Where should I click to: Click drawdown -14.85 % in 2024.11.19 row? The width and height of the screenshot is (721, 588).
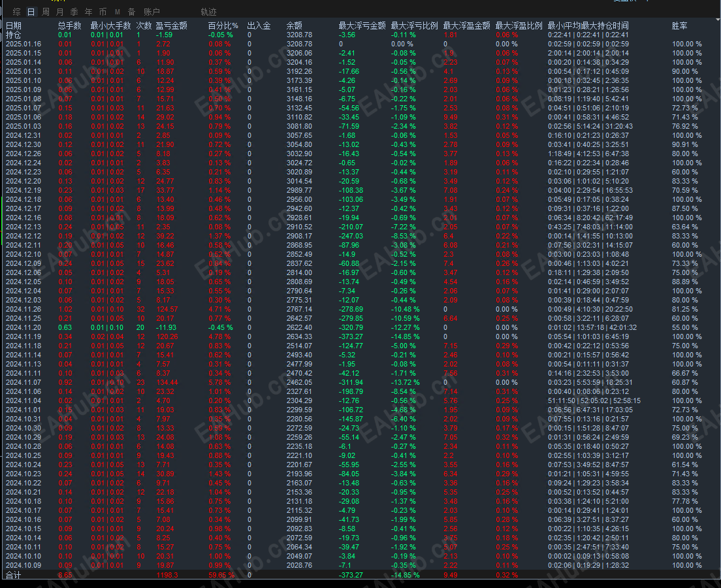click(x=406, y=336)
